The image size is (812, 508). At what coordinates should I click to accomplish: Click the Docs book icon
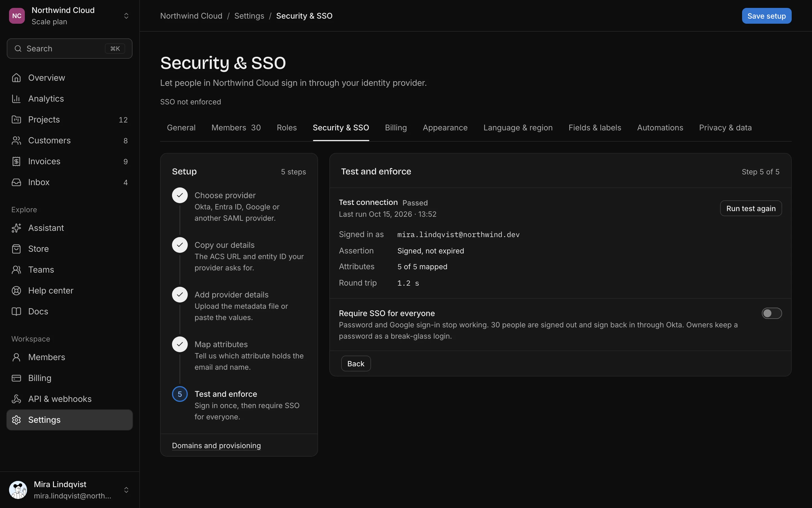pyautogui.click(x=16, y=311)
